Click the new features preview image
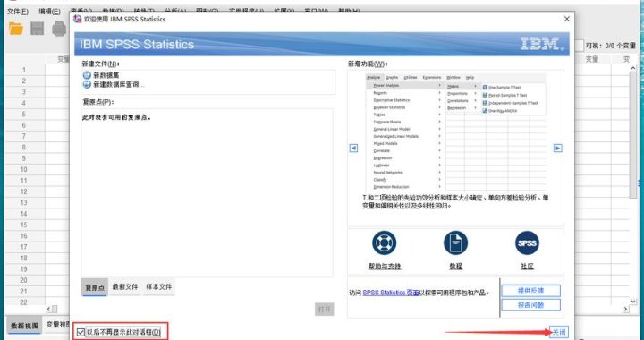This screenshot has width=644, height=340. 455,132
